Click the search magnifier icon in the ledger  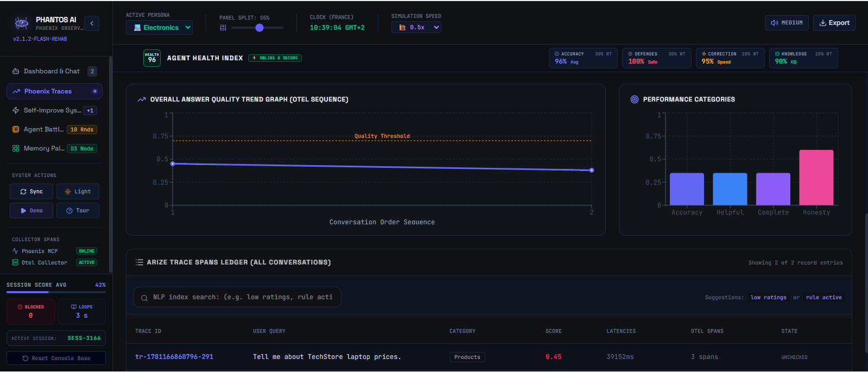144,298
